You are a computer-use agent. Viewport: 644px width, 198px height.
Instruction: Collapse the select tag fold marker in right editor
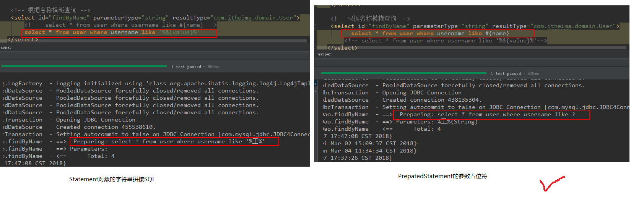315,26
